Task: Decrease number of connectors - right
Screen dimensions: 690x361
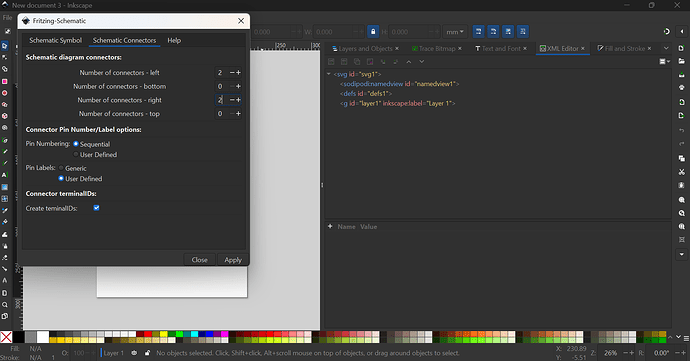Action: point(232,100)
